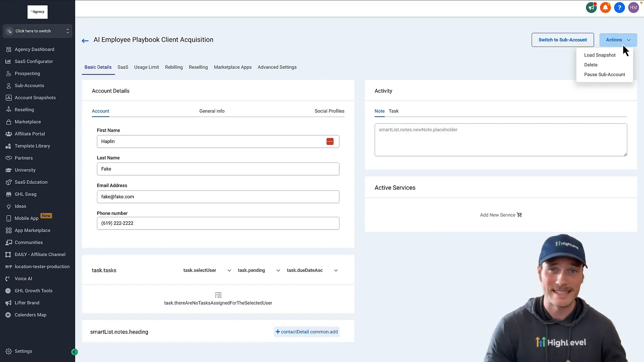This screenshot has height=362, width=644.
Task: Switch to the Rebilling tab
Action: (174, 67)
